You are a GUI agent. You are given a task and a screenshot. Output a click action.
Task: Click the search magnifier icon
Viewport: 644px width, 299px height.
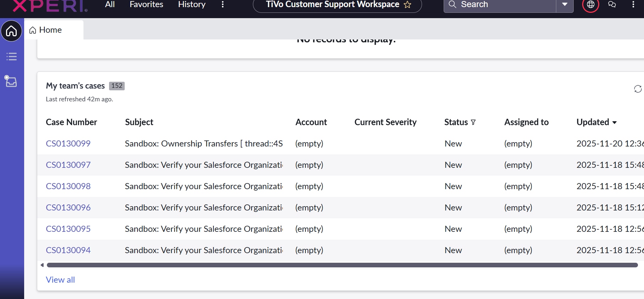click(x=452, y=4)
